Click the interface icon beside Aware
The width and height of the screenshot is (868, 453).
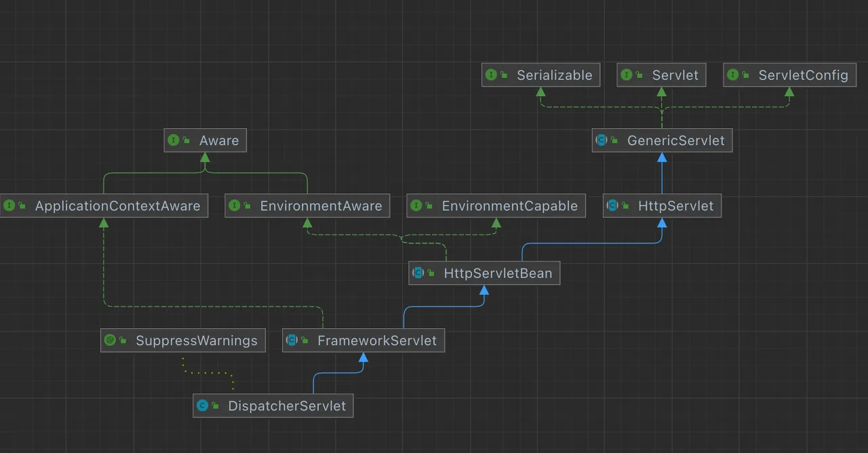174,140
